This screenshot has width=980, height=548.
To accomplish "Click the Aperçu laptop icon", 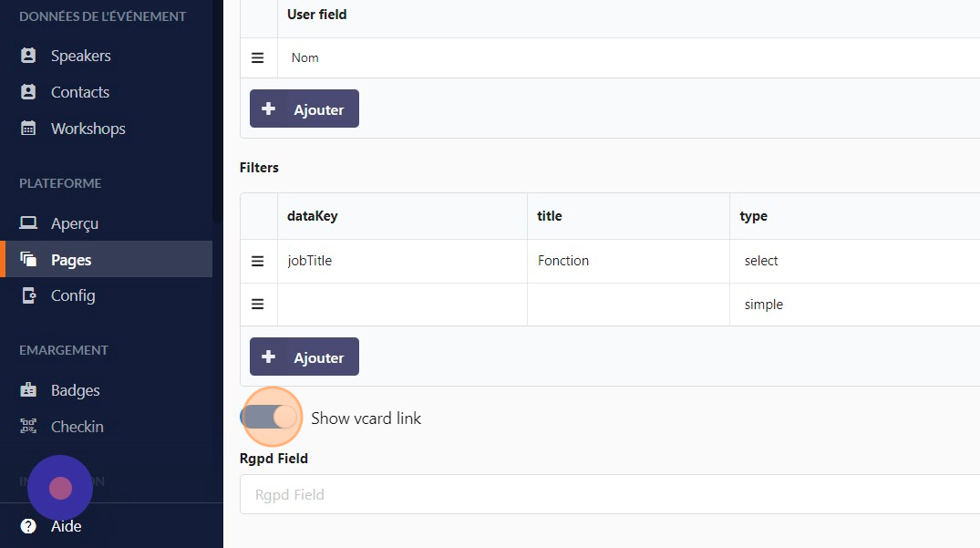I will [x=28, y=223].
